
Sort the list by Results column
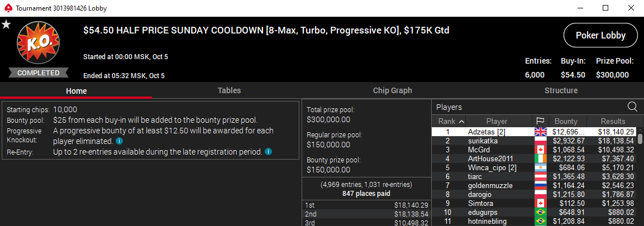[613, 121]
